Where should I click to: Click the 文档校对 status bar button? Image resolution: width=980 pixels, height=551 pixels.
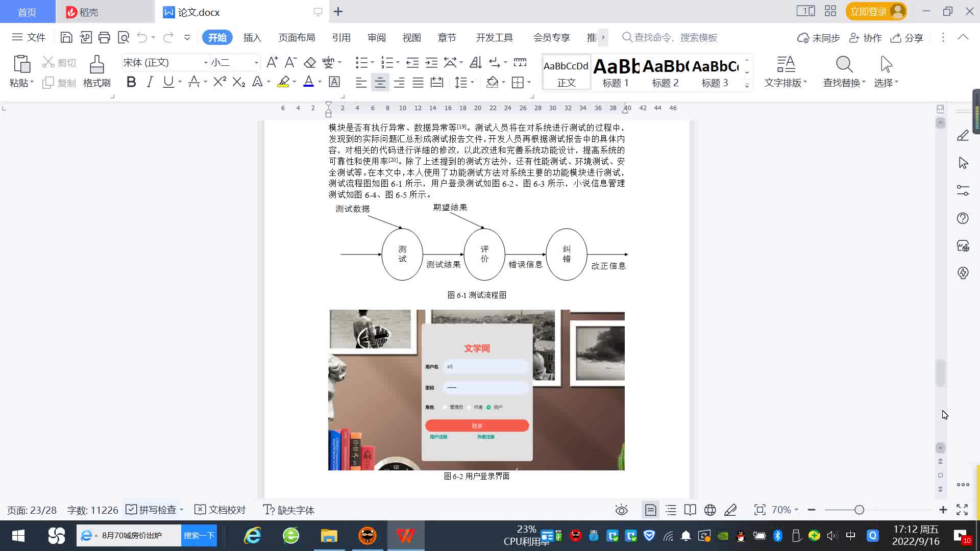[220, 510]
